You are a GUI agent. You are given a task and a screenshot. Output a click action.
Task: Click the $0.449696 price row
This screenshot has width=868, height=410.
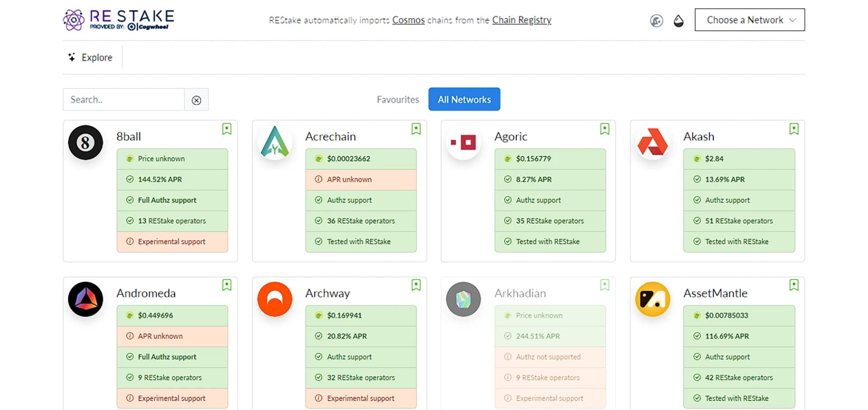tap(172, 316)
